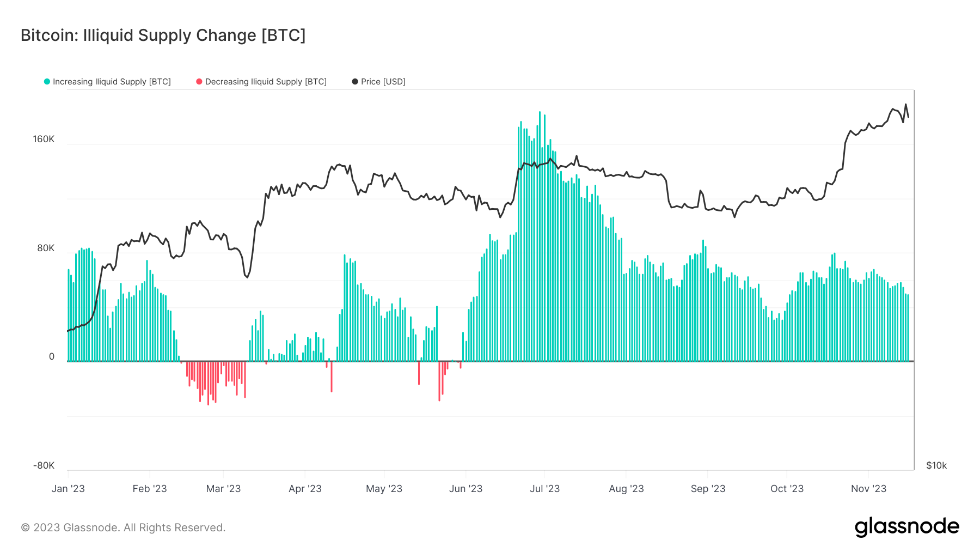Viewport: 980px width, 552px height.
Task: Click the -80K y-axis label
Action: coord(44,465)
